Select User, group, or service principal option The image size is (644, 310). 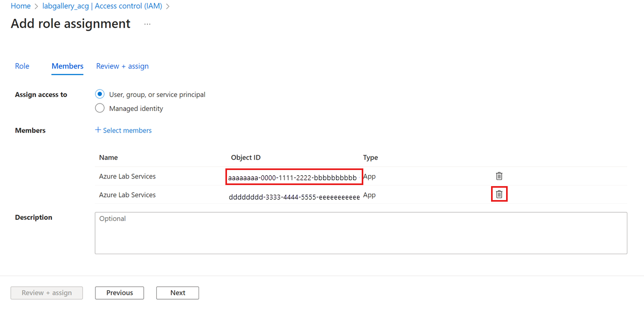(99, 94)
